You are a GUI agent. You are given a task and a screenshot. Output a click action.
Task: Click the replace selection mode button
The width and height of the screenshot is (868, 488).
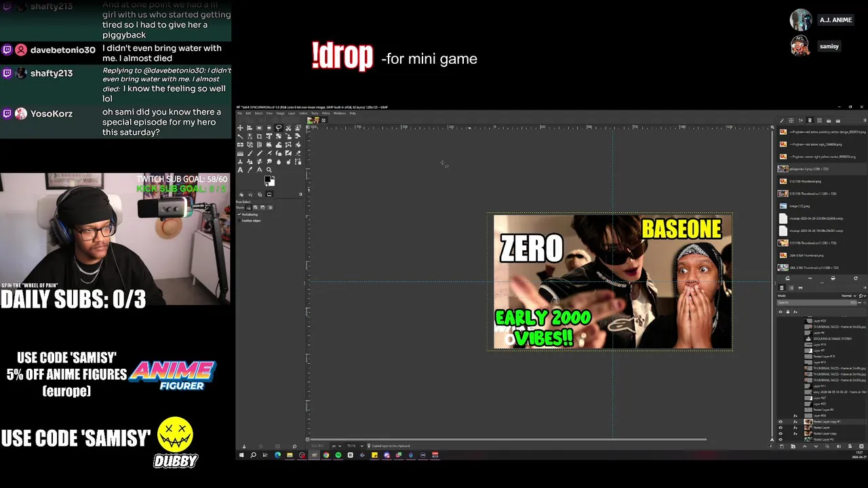click(248, 207)
